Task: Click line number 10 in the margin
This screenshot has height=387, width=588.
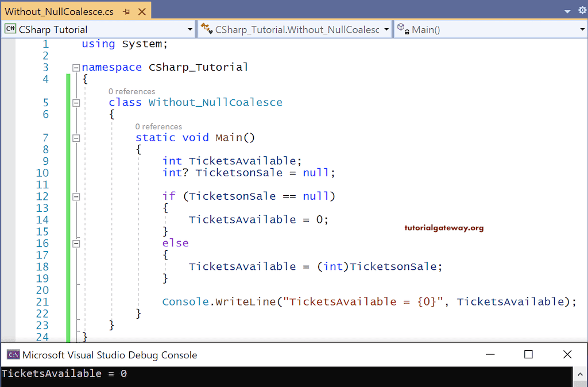Action: coord(41,172)
